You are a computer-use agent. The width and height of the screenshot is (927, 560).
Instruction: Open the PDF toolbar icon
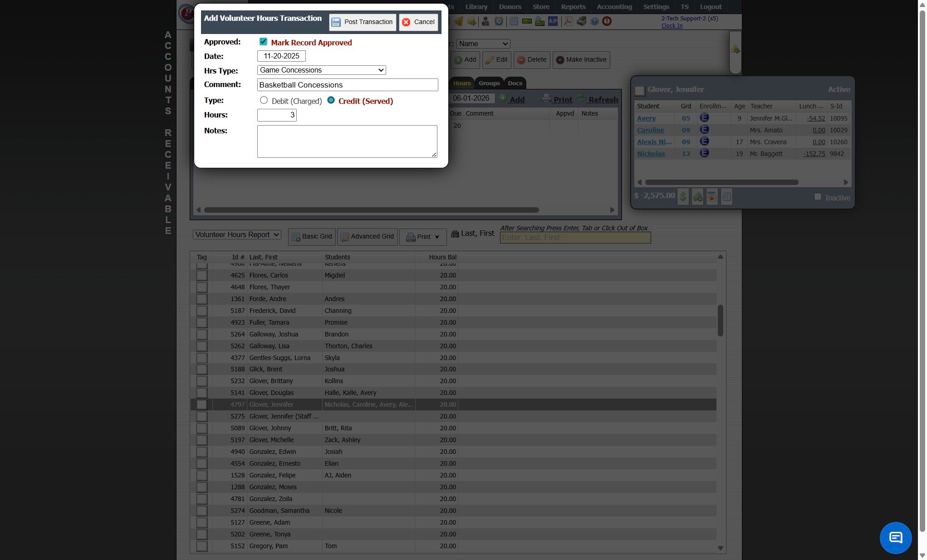coord(568,21)
